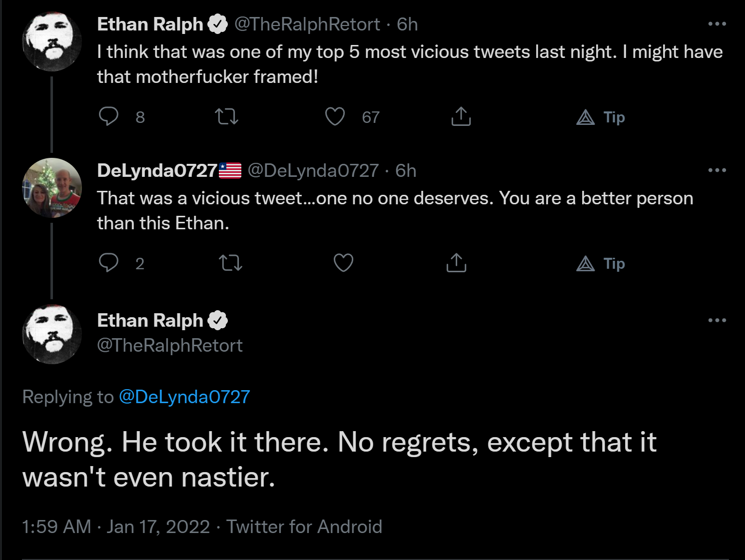
Task: Like the tweet with 67 likes
Action: (x=335, y=116)
